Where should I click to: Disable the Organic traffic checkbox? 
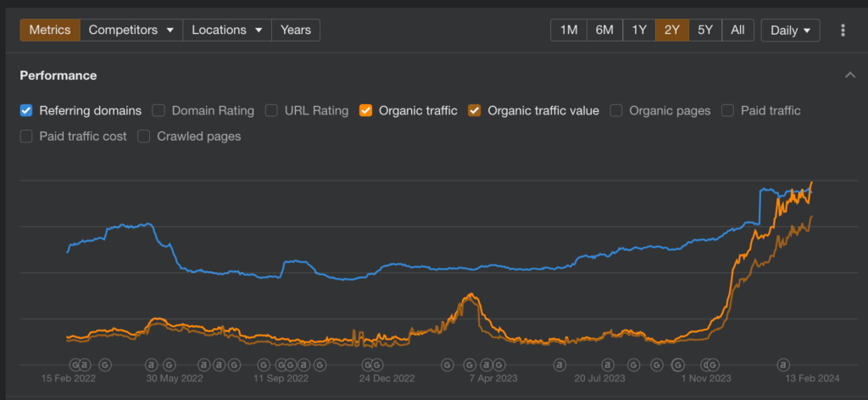tap(366, 110)
